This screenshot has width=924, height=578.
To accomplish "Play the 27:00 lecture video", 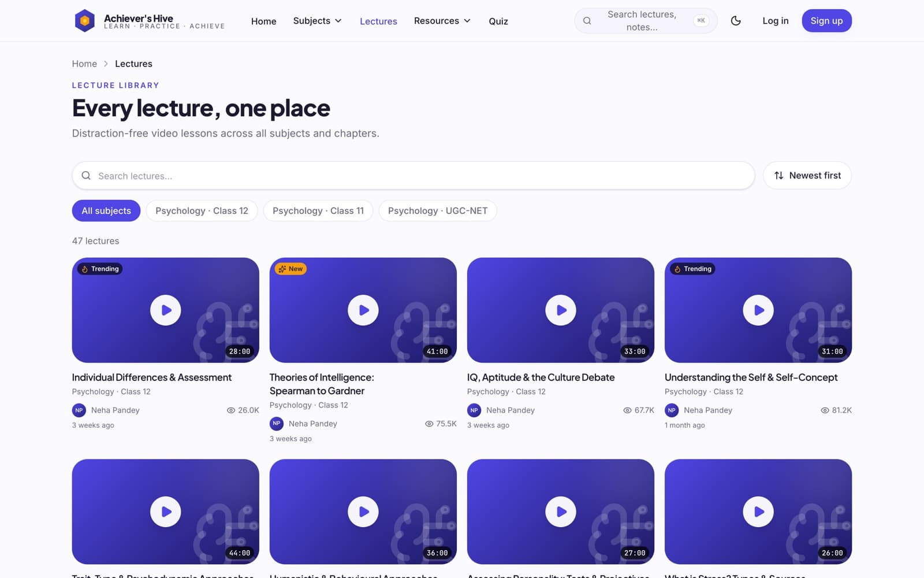I will click(561, 512).
